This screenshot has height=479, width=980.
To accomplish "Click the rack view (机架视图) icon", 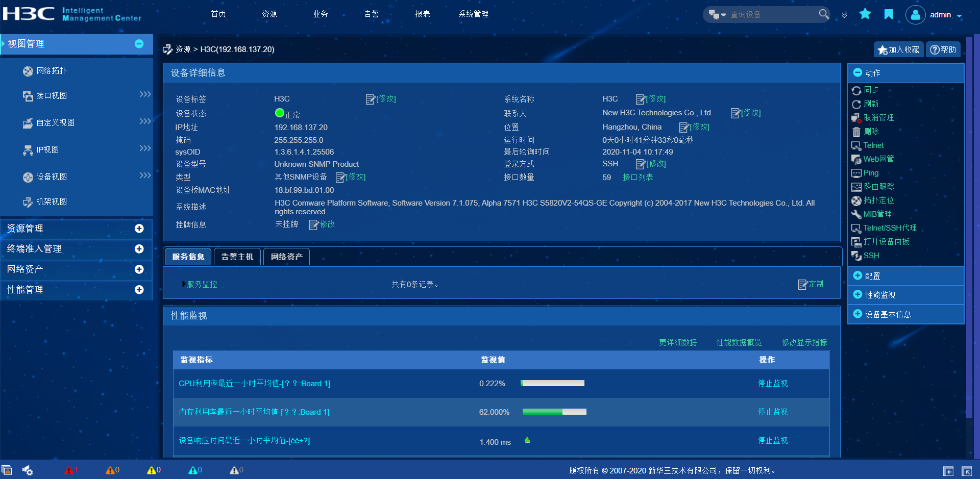I will 28,202.
